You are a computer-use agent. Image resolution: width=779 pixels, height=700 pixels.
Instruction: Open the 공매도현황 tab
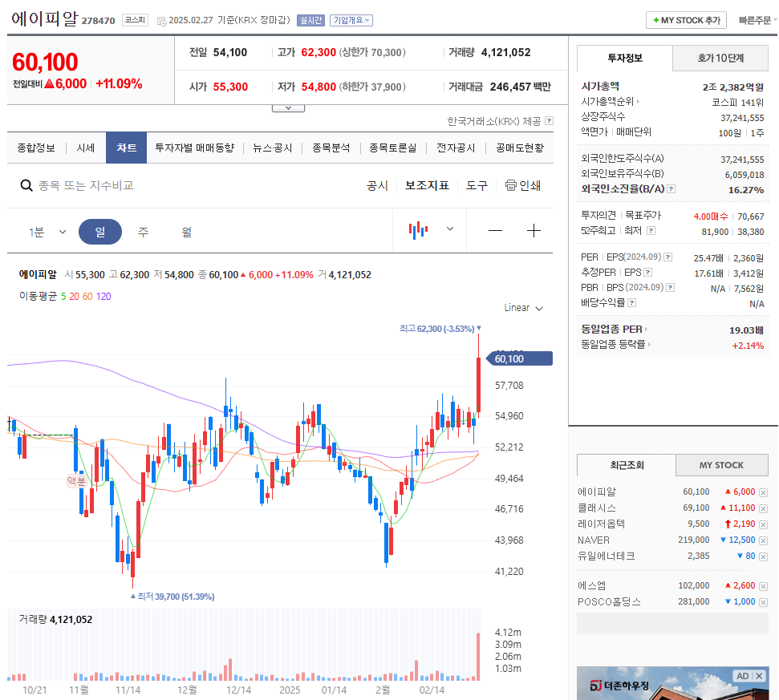[520, 148]
